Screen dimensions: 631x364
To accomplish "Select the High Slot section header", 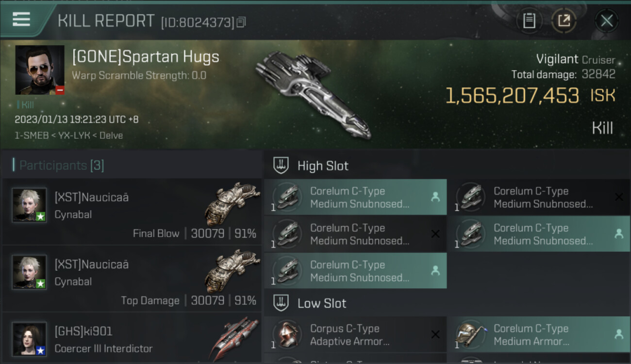I will tap(323, 166).
